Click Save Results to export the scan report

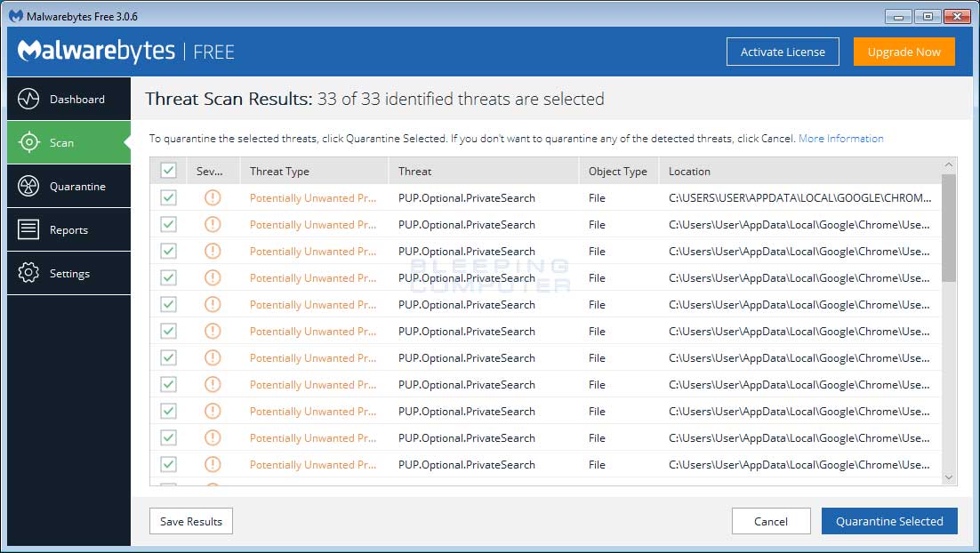coord(190,521)
